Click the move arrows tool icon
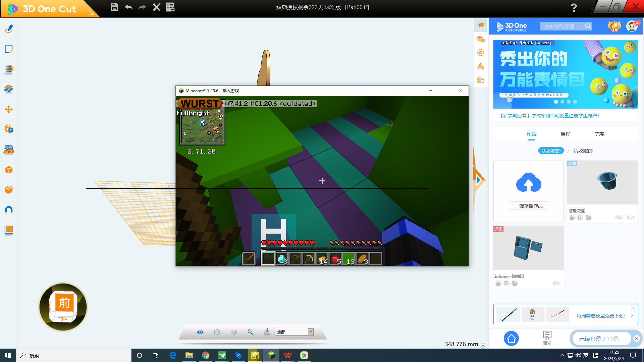644x362 pixels. pos(9,109)
